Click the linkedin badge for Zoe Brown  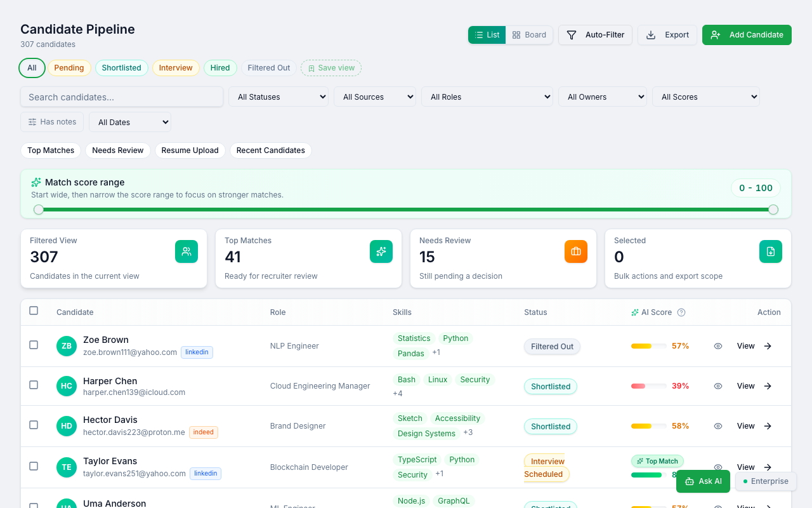[197, 352]
